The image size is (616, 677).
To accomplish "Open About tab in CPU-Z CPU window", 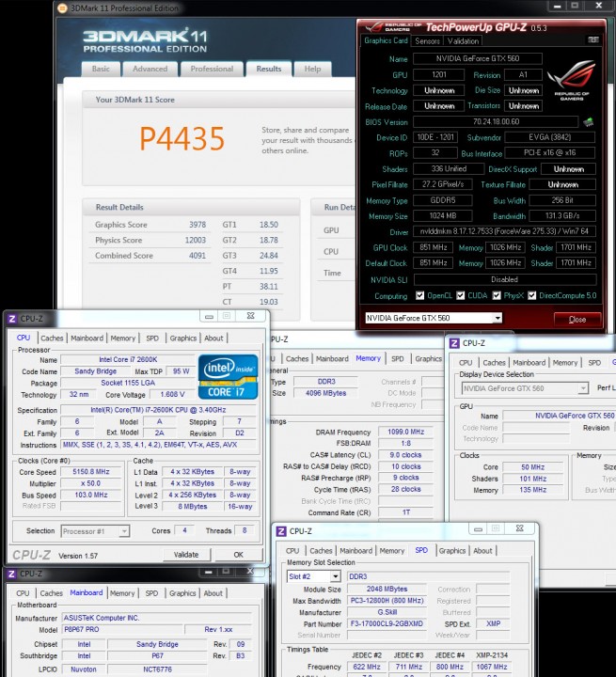I will pos(213,338).
